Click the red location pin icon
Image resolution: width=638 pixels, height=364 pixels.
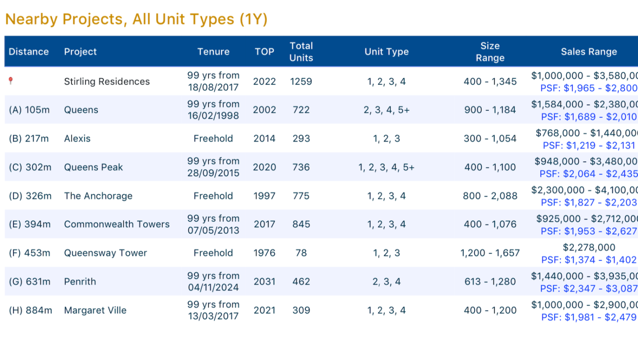[11, 81]
